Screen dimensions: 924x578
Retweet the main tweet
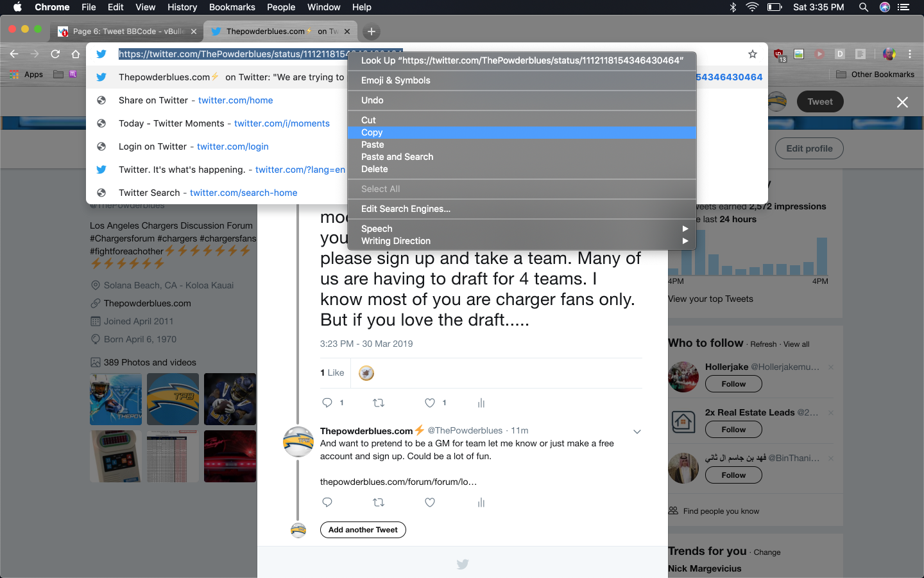(379, 403)
